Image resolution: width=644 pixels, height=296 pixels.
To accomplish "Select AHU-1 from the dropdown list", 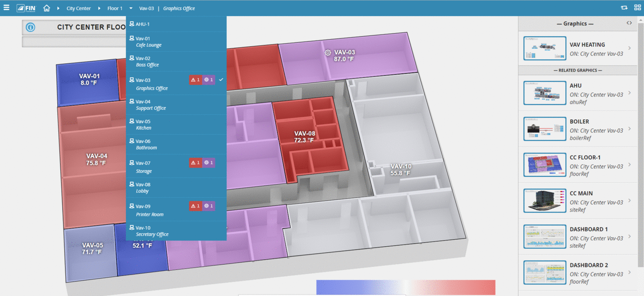I will click(x=142, y=24).
